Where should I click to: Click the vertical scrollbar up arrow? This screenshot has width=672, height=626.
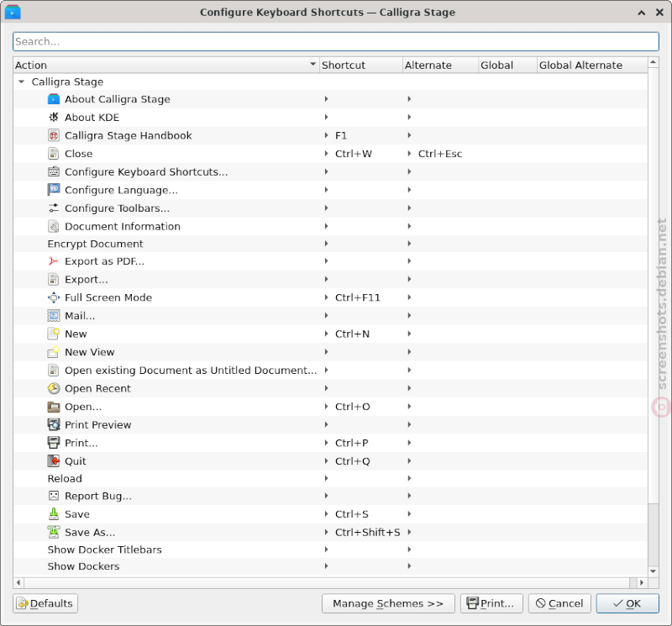point(654,62)
